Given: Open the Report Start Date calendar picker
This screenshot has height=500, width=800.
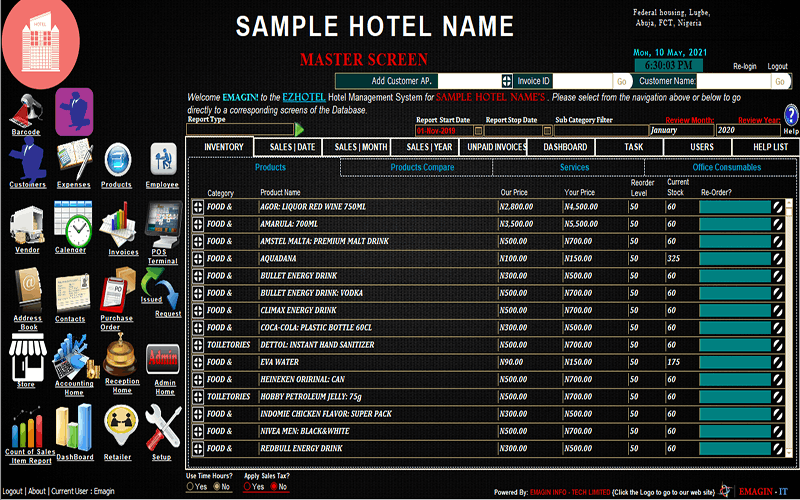Looking at the screenshot, I should click(478, 130).
